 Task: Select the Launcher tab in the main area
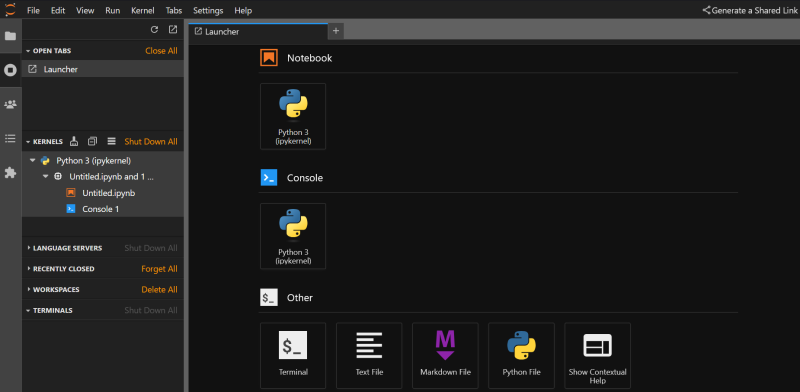click(x=258, y=32)
